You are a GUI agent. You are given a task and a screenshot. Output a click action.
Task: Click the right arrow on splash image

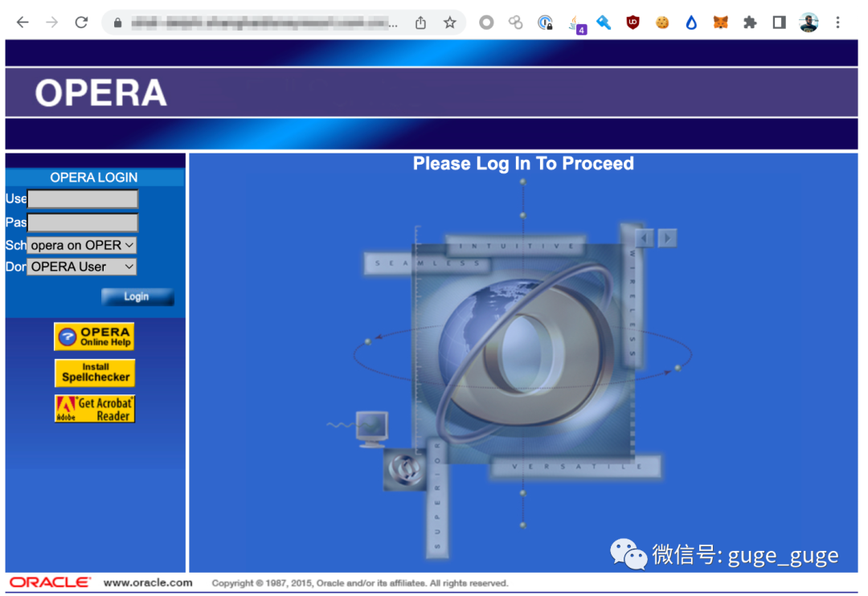pos(668,239)
